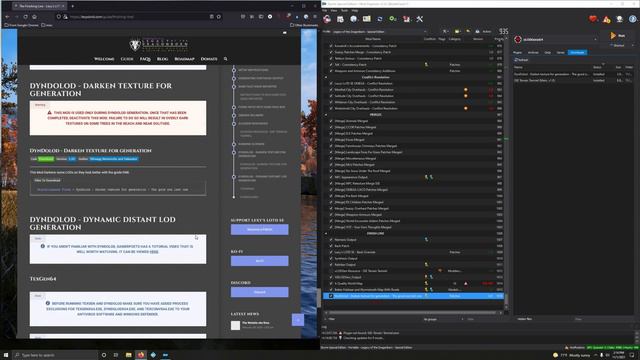Select the Downloads tab
This screenshot has height=360, width=640.
click(577, 52)
